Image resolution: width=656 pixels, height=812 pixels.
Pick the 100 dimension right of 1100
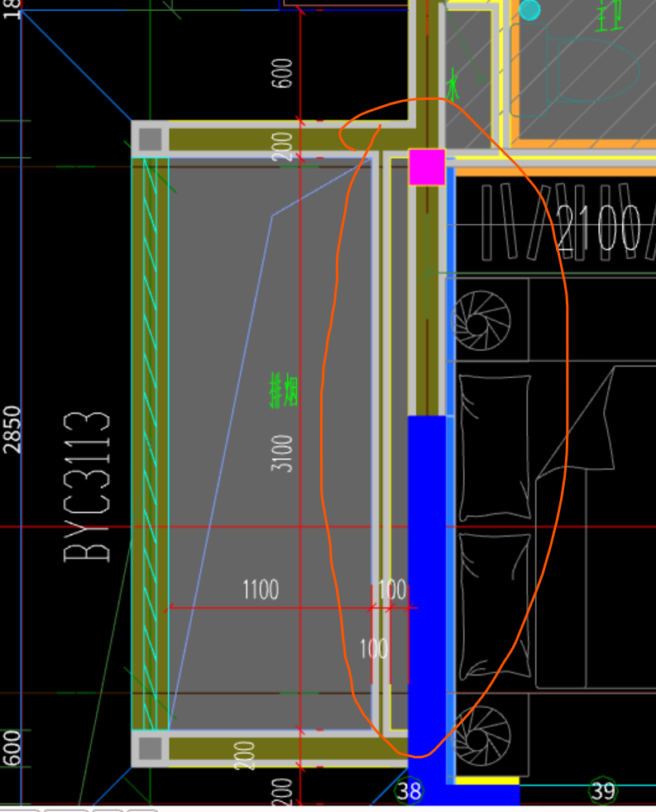coord(392,590)
